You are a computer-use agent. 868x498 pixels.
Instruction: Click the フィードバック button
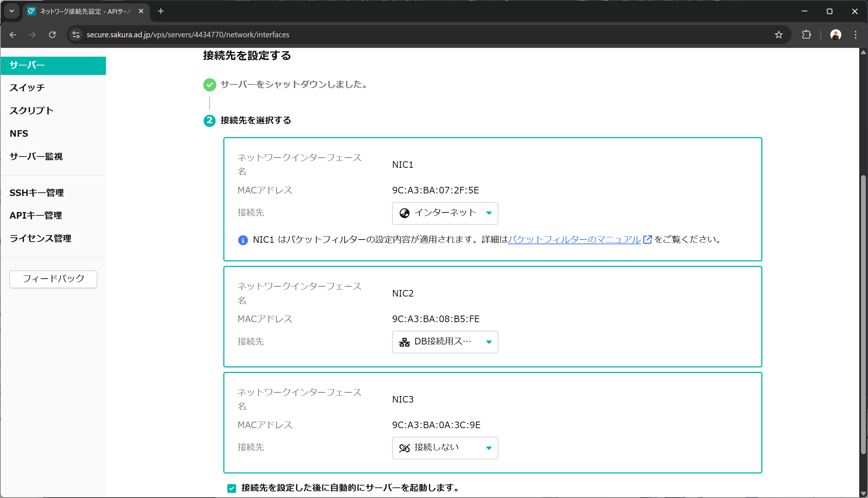pyautogui.click(x=53, y=279)
